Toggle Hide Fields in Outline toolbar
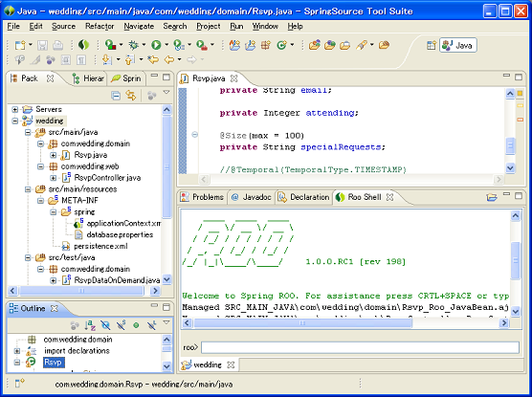 pyautogui.click(x=105, y=325)
